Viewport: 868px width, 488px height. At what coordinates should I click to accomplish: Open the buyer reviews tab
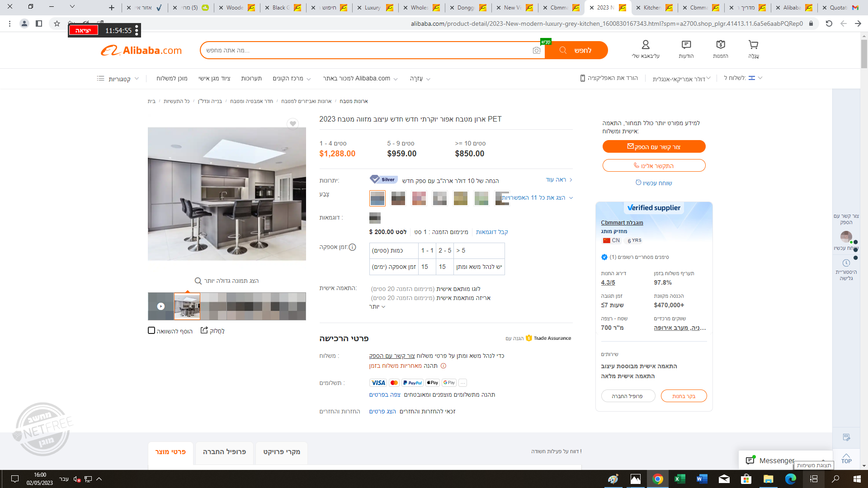[281, 452]
